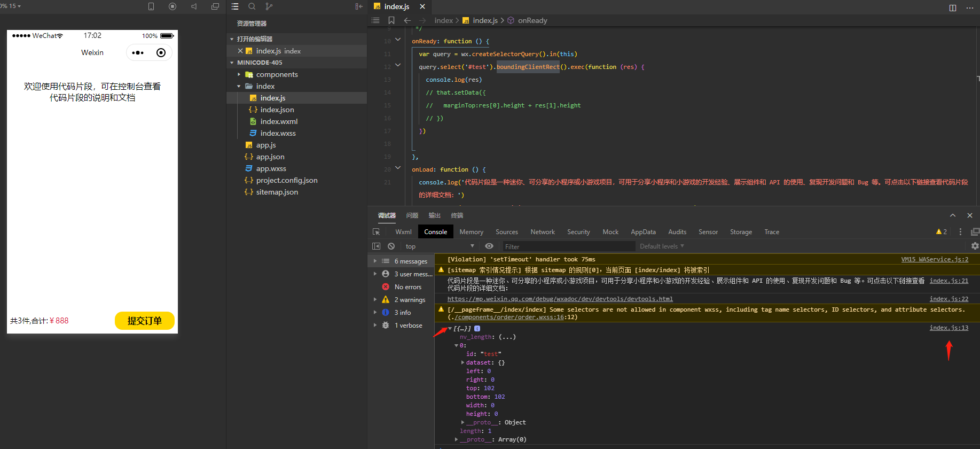Open the devtools.html documentation link
The width and height of the screenshot is (980, 449).
(560, 299)
